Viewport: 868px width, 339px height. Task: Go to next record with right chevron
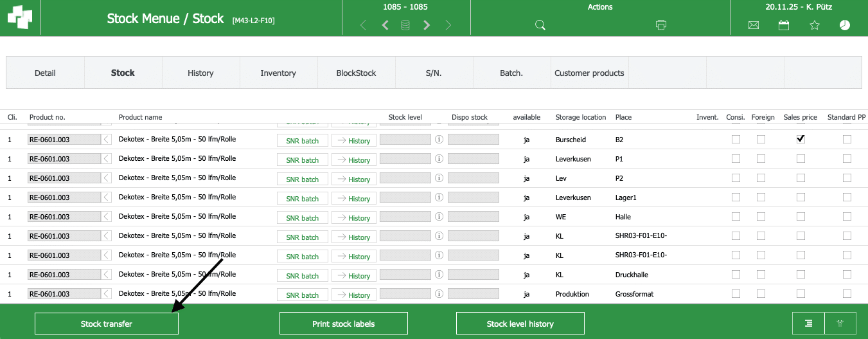[x=427, y=25]
